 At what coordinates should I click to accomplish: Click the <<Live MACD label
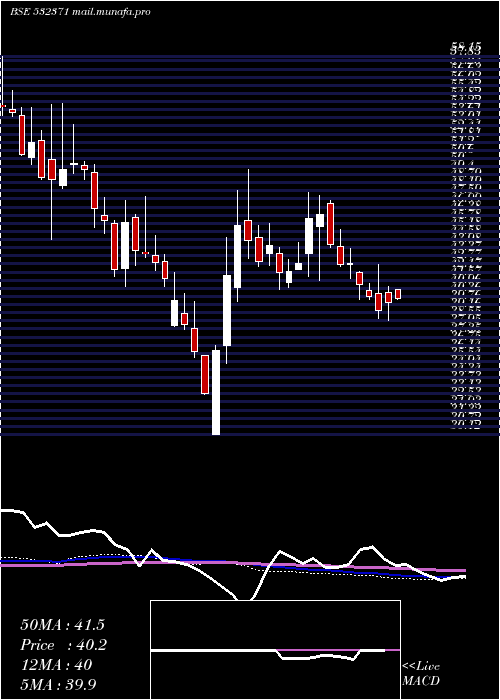click(421, 674)
